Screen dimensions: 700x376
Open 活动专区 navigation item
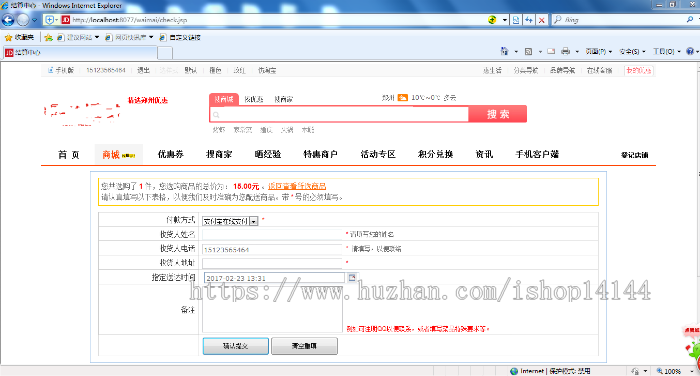click(x=378, y=154)
